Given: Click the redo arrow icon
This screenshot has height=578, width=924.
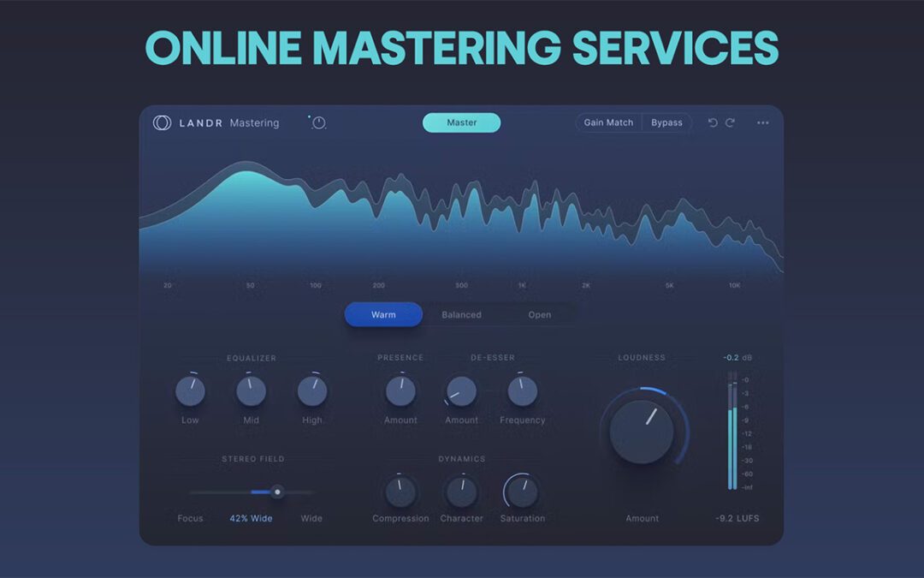Looking at the screenshot, I should click(731, 122).
